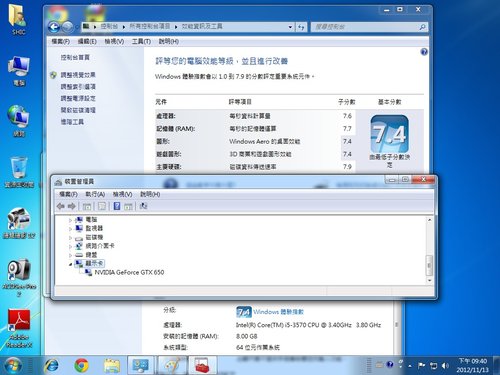The height and width of the screenshot is (375, 500).
Task: Click the Forward button in Control Panel window
Action: [x=68, y=27]
